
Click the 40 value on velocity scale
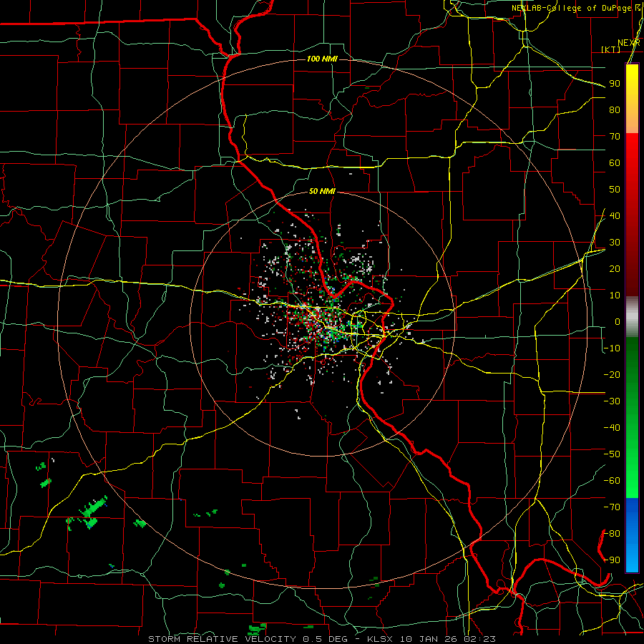point(615,216)
